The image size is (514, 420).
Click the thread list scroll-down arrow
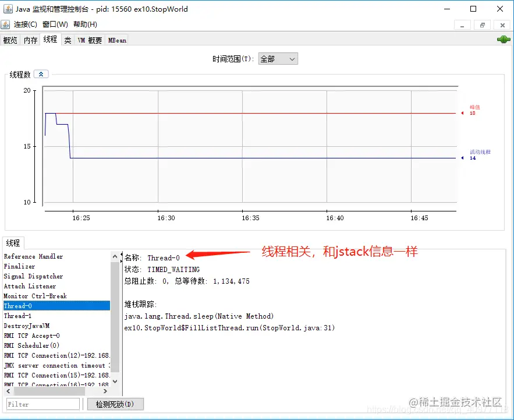(x=115, y=382)
